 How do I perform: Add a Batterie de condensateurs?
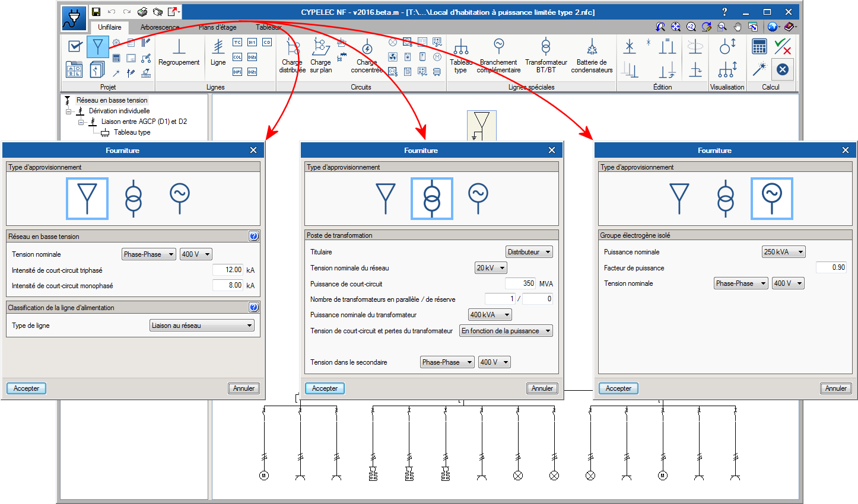point(592,55)
